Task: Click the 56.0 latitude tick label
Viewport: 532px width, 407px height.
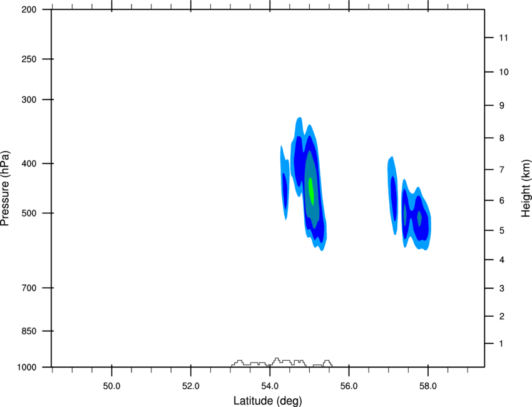Action: point(349,386)
